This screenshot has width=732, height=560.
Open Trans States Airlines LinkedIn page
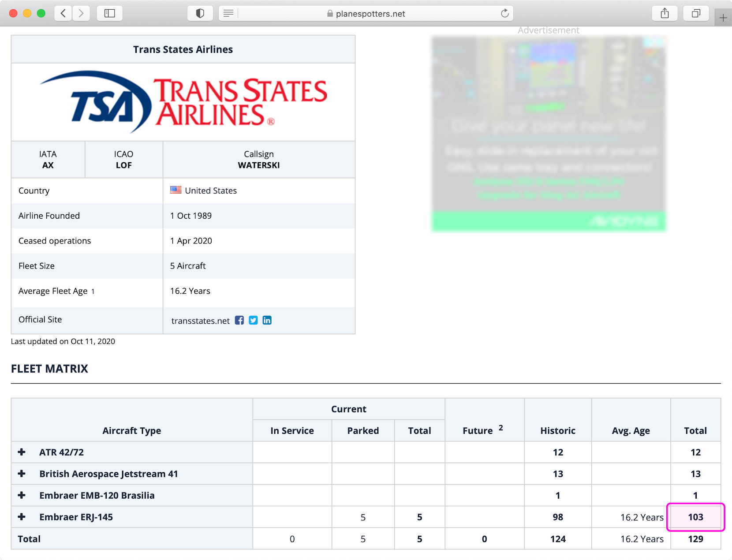coord(267,320)
